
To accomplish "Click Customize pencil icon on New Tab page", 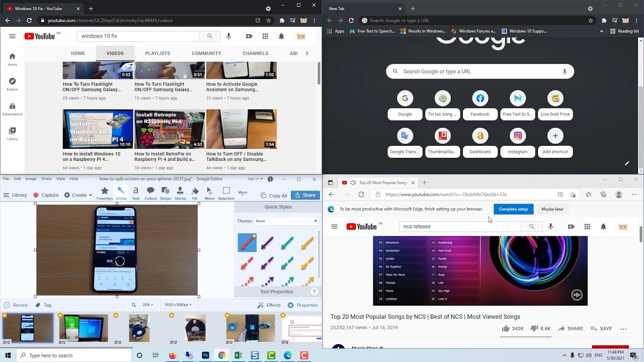I will pyautogui.click(x=627, y=163).
